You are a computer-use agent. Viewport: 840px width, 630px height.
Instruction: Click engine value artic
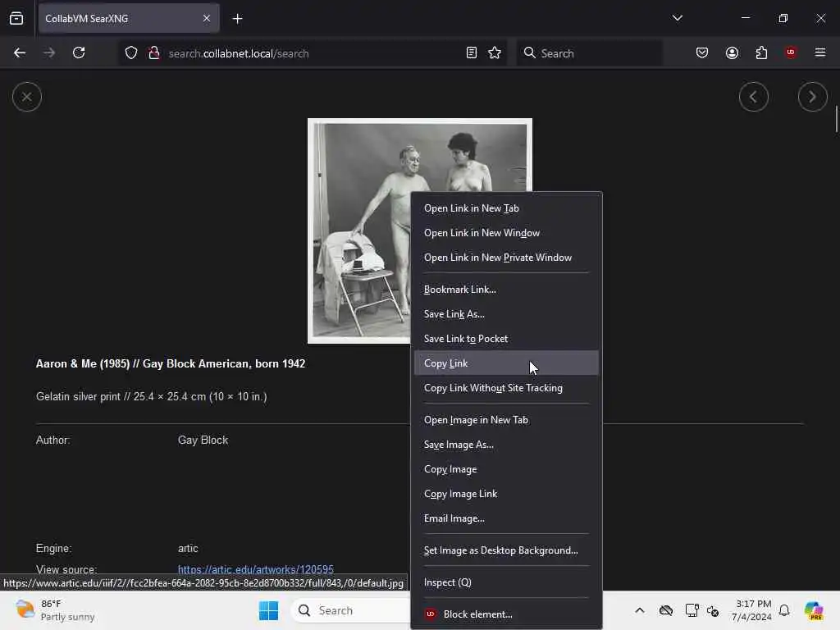(188, 549)
